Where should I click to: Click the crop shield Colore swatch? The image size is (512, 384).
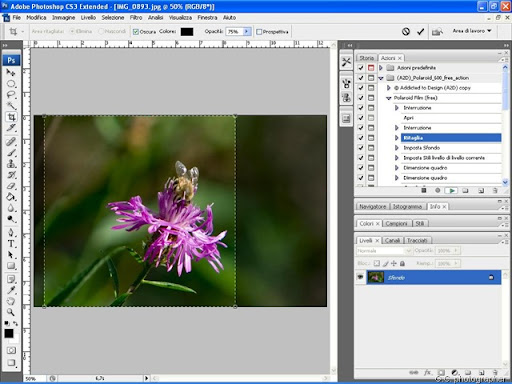point(187,32)
